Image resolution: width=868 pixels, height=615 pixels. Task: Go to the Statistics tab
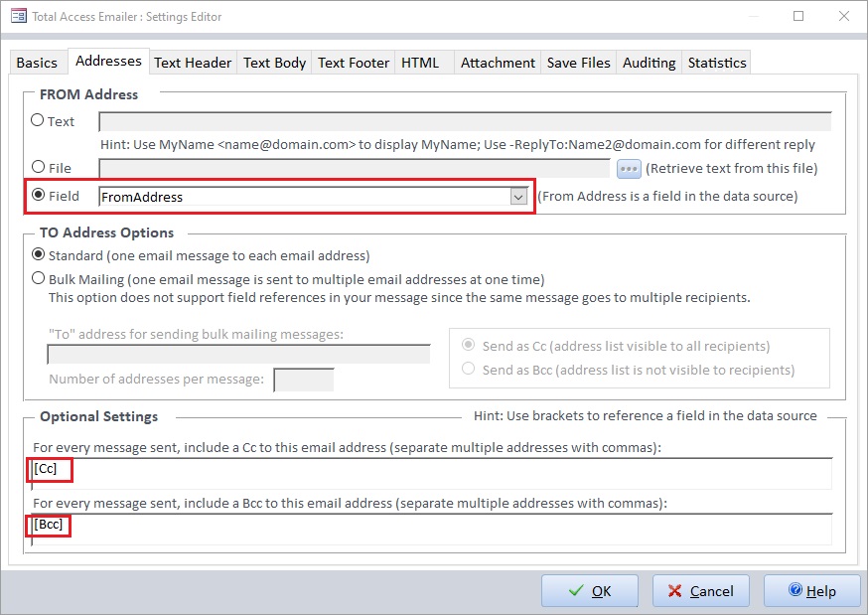pyautogui.click(x=717, y=63)
